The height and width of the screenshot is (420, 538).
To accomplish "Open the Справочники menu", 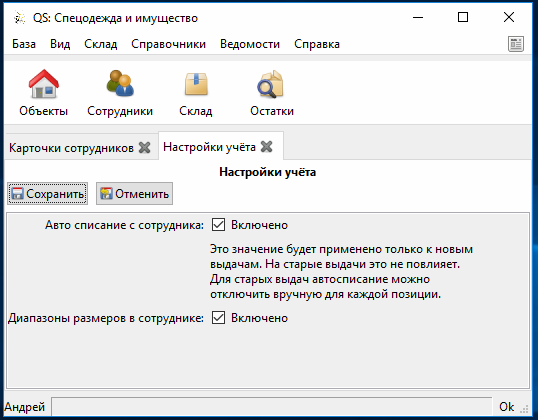I will point(168,44).
